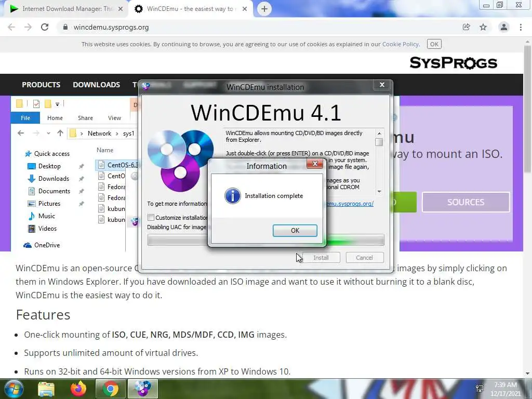Click the disabled Install button in the installer
The image size is (532, 399).
321,258
